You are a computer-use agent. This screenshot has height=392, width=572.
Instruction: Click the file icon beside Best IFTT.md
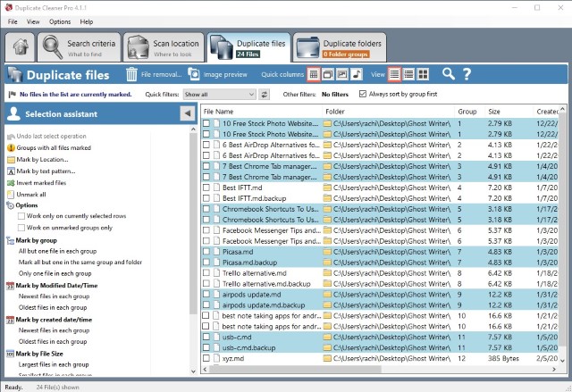click(x=216, y=188)
